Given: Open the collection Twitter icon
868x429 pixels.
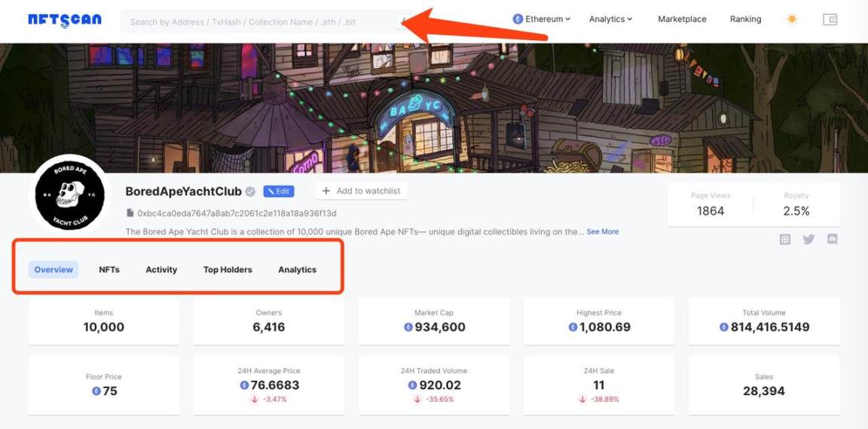Looking at the screenshot, I should pos(808,240).
